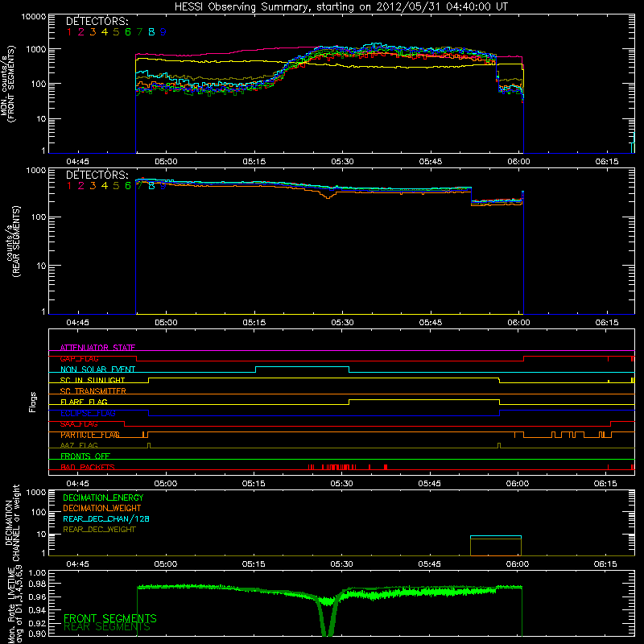Select orange detector 3 in front segments legend
Viewport: 644px width, 644px height.
[93, 32]
